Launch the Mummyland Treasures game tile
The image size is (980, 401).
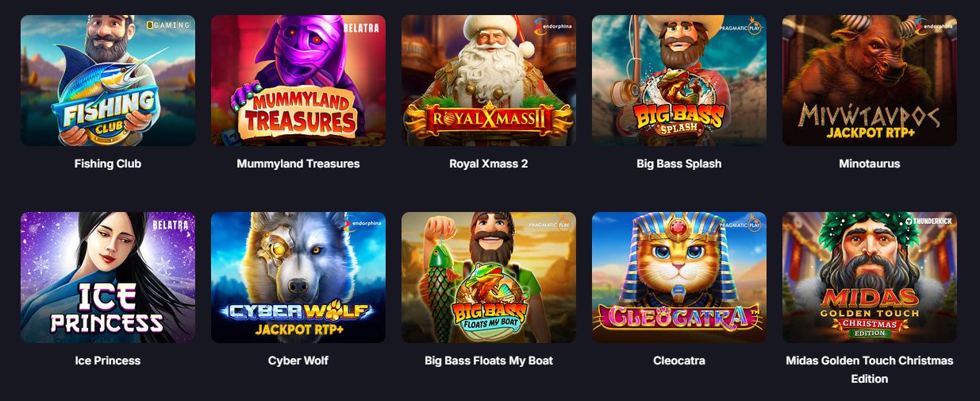(x=298, y=80)
